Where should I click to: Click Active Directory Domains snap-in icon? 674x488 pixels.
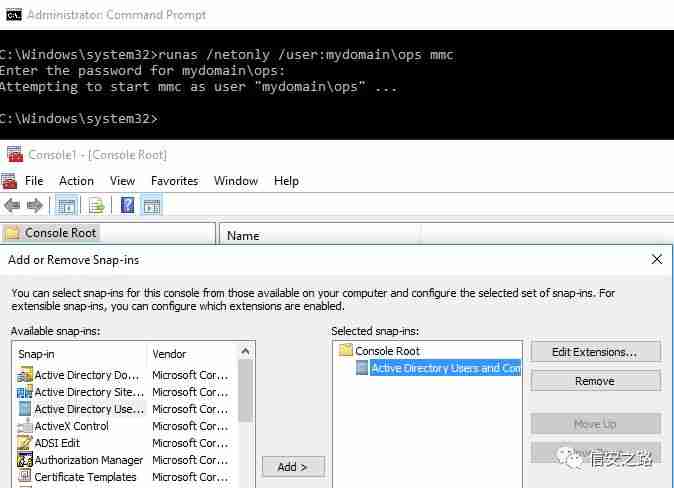pyautogui.click(x=25, y=375)
